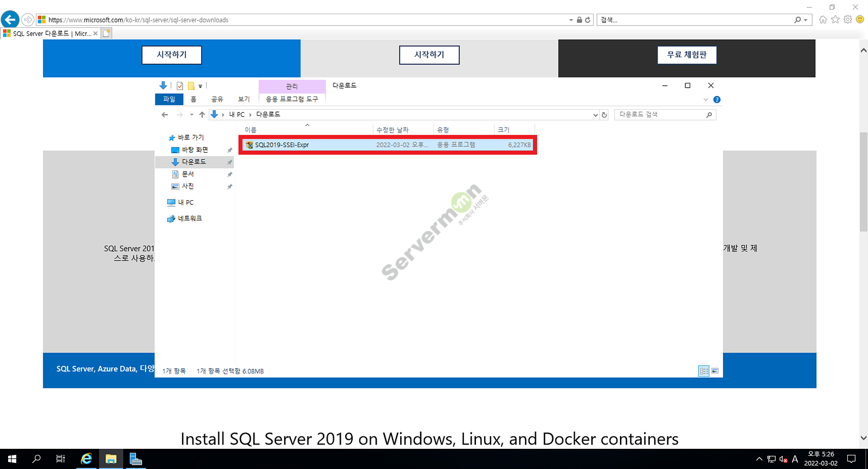Screen dimensions: 868x469
Task: Click Explorer back arrow
Action: click(x=165, y=115)
